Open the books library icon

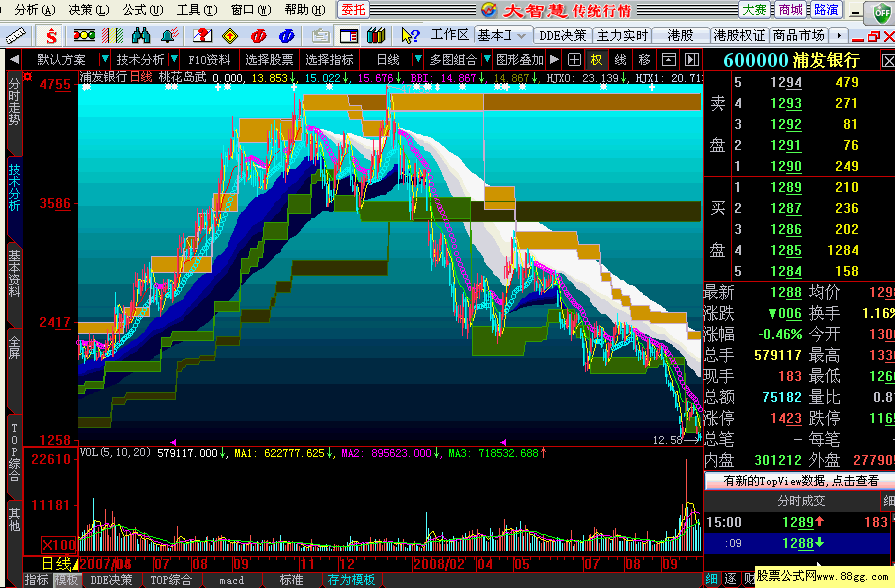point(376,35)
